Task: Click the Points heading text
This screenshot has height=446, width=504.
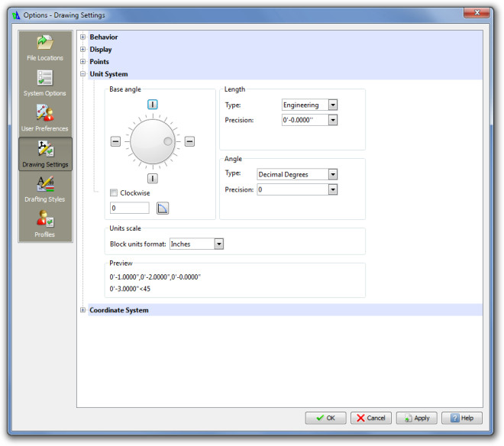Action: 99,61
